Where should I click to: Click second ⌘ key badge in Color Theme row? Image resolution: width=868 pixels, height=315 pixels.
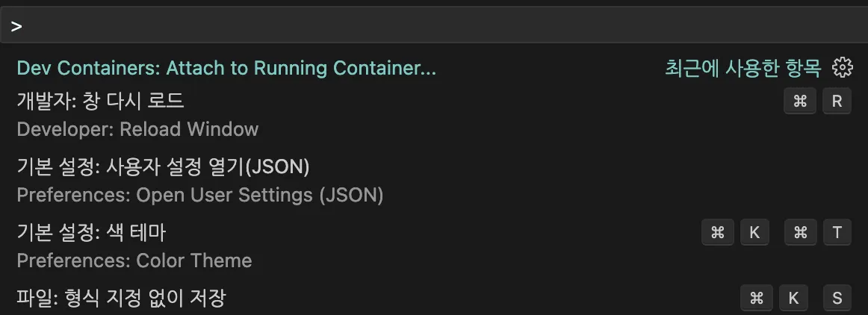tap(800, 233)
